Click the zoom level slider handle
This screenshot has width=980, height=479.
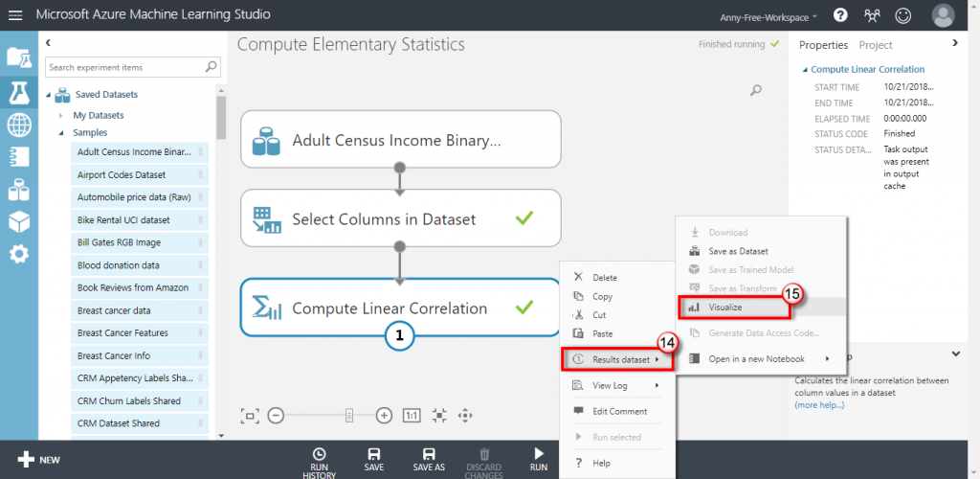coord(350,415)
